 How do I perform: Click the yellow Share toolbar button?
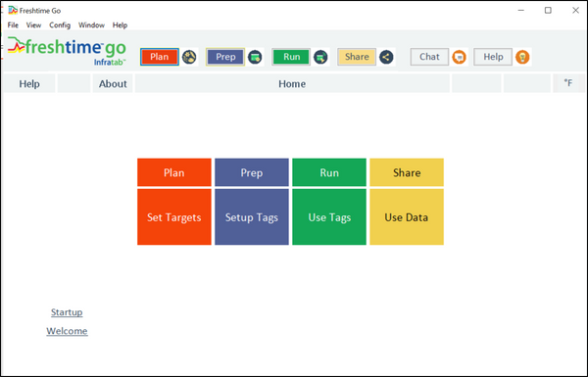[x=357, y=57]
